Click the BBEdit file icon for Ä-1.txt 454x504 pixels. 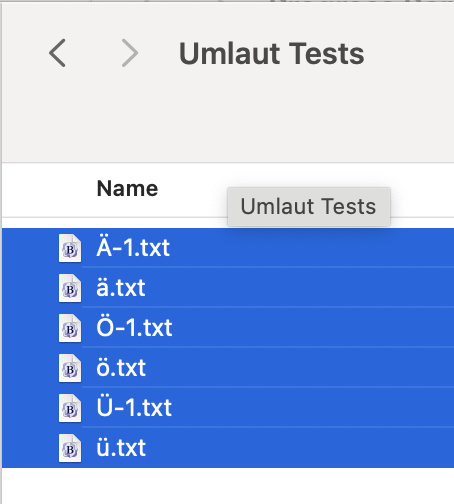pyautogui.click(x=70, y=248)
